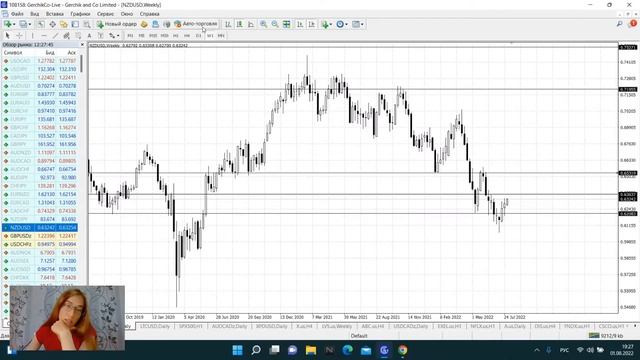
Task: Open the Indicators list dropdown
Action: pos(327,24)
